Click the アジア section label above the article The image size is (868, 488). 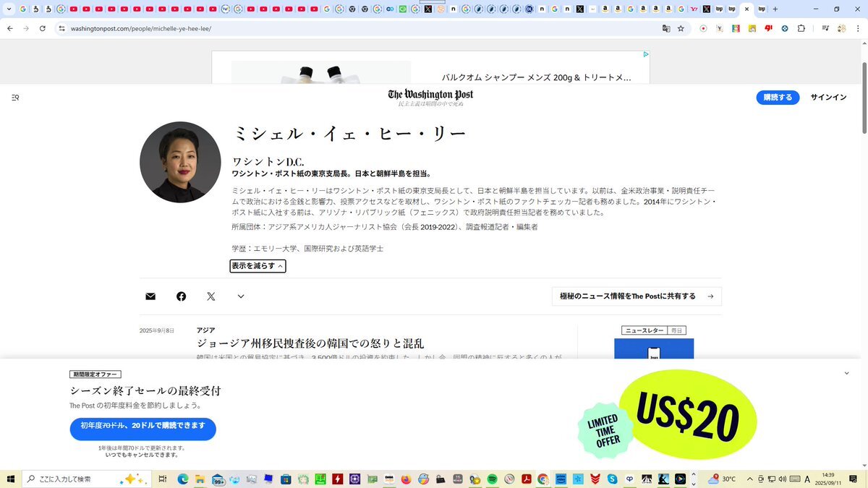pos(206,330)
